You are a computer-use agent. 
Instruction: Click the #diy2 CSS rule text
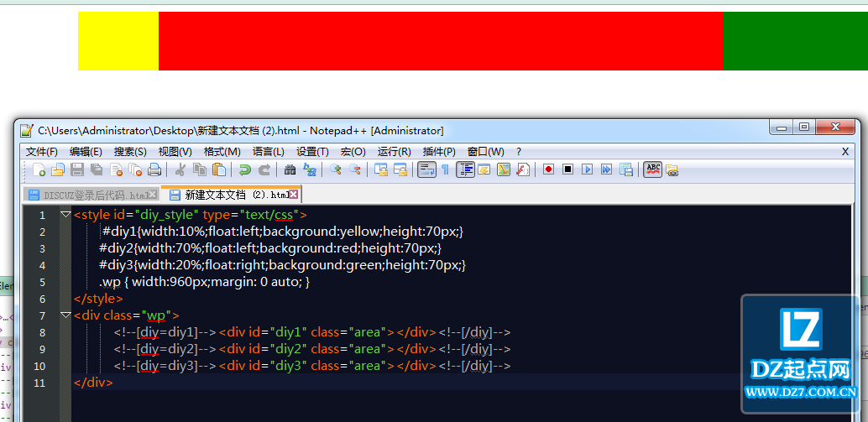point(270,248)
